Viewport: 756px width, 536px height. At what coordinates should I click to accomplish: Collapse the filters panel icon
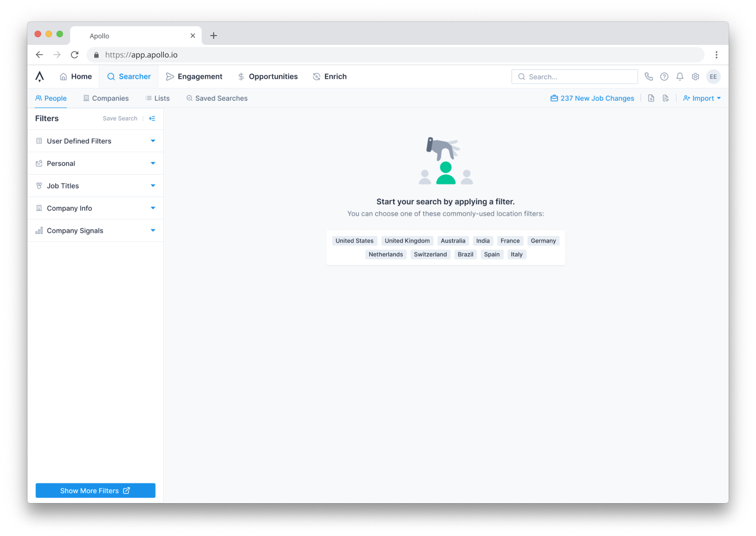(x=152, y=118)
